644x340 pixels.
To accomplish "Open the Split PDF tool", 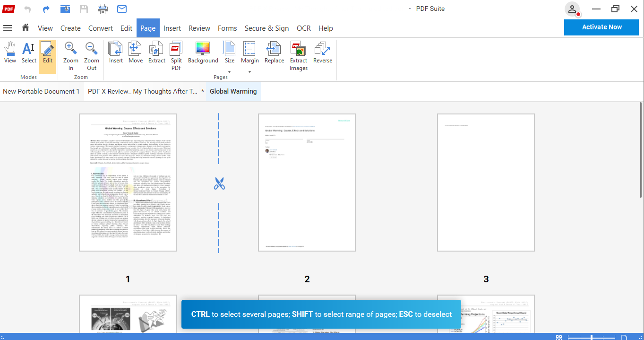I will click(x=176, y=55).
